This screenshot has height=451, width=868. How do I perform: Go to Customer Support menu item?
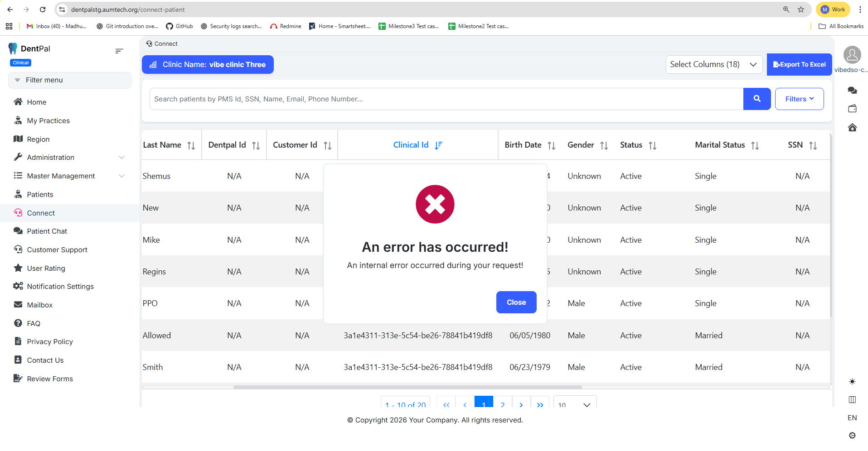pos(57,249)
